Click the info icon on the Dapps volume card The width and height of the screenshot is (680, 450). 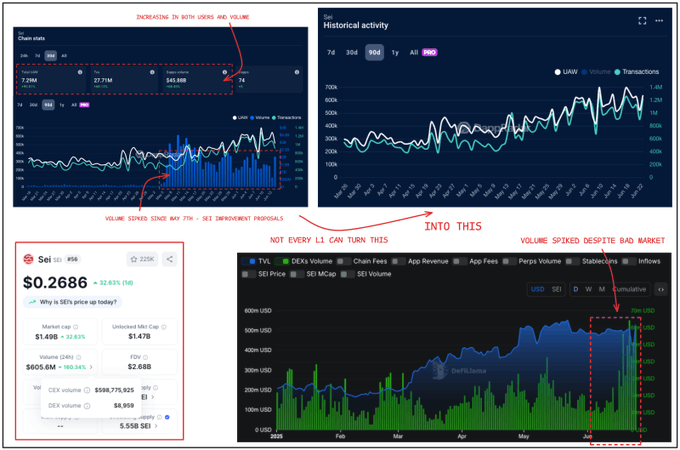[x=225, y=72]
